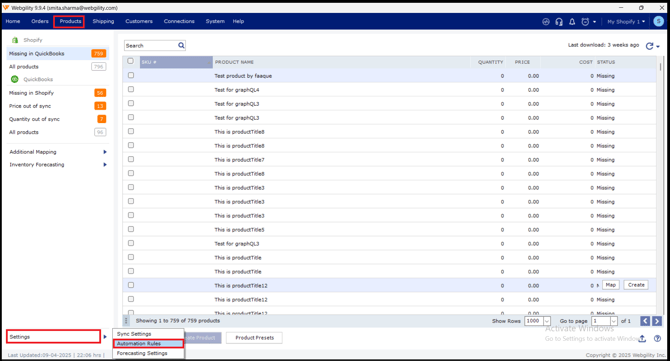This screenshot has width=670, height=361.
Task: Select All products under Shopify
Action: 57,67
